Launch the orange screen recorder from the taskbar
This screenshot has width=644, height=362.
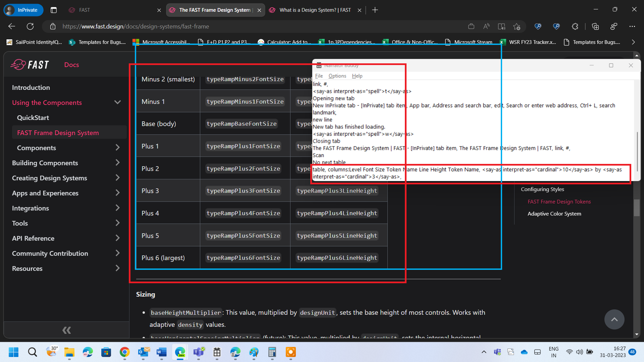[x=290, y=353]
